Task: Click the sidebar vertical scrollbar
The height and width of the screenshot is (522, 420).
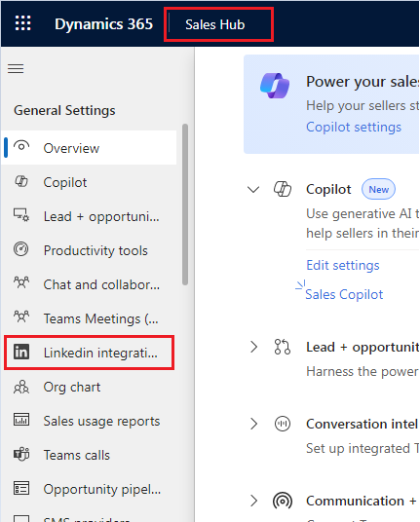Action: click(x=185, y=205)
